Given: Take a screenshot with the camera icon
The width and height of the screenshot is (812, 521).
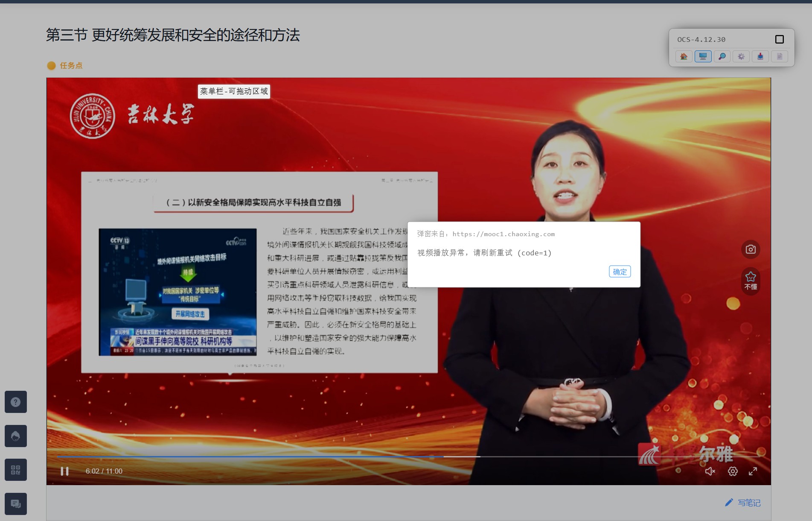Looking at the screenshot, I should tap(750, 249).
